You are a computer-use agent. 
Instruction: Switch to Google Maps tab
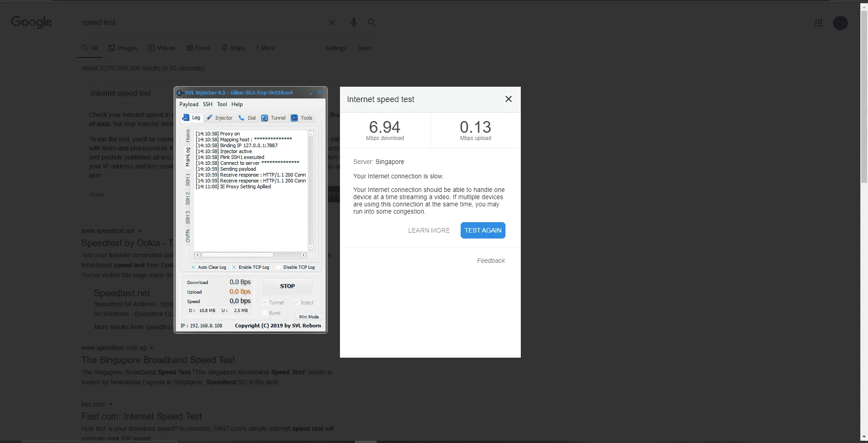click(233, 48)
